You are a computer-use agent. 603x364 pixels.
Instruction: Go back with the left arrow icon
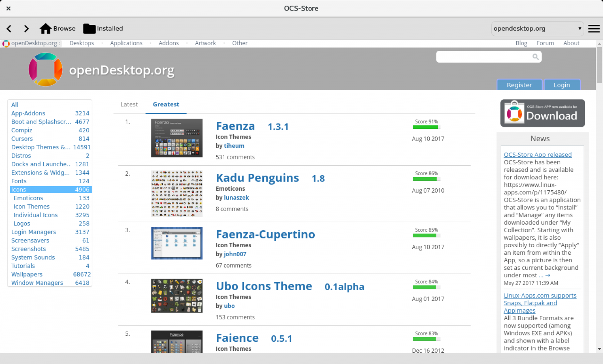pos(9,29)
